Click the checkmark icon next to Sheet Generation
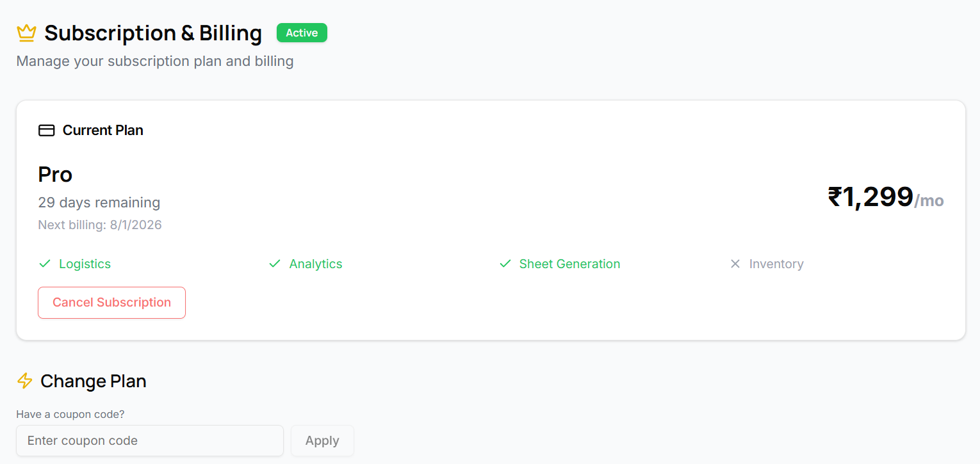 click(x=505, y=264)
